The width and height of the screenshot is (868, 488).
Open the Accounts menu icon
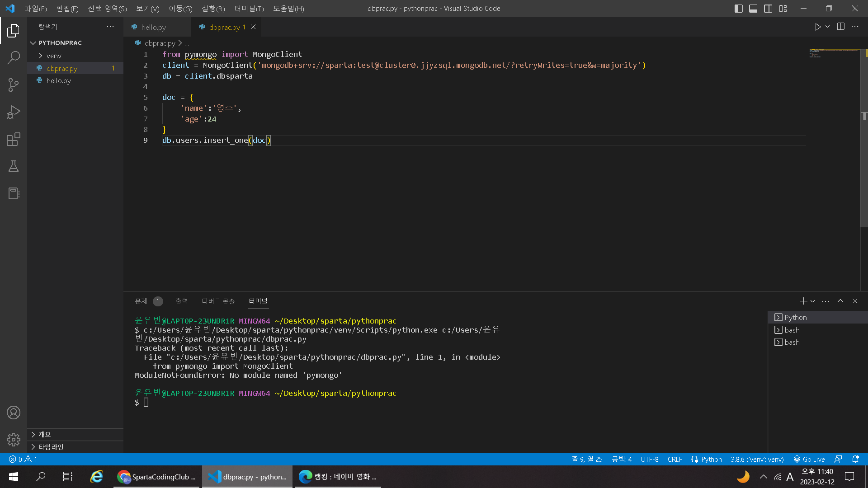coord(14,413)
